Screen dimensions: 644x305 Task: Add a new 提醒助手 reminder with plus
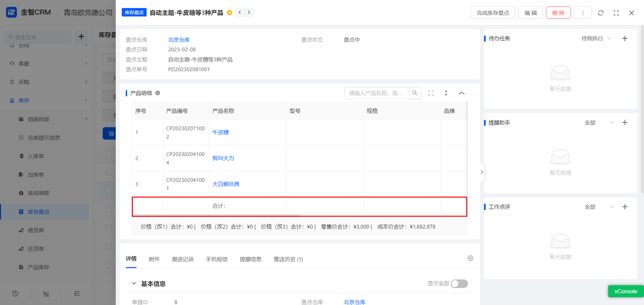pyautogui.click(x=625, y=122)
